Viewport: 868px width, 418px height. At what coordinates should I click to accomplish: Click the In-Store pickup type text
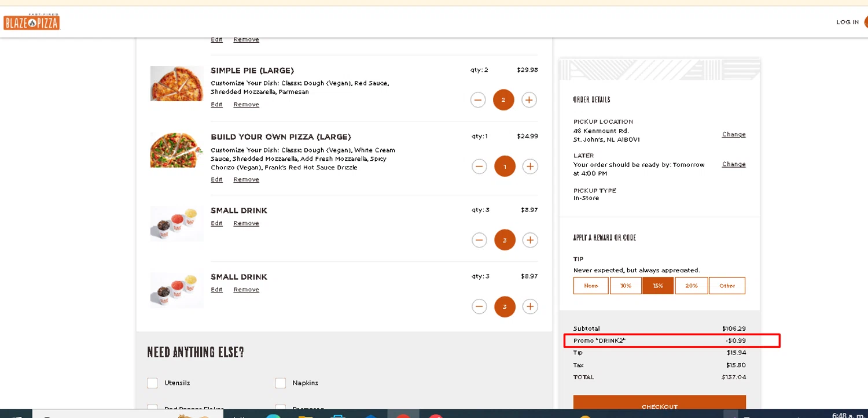tap(586, 198)
